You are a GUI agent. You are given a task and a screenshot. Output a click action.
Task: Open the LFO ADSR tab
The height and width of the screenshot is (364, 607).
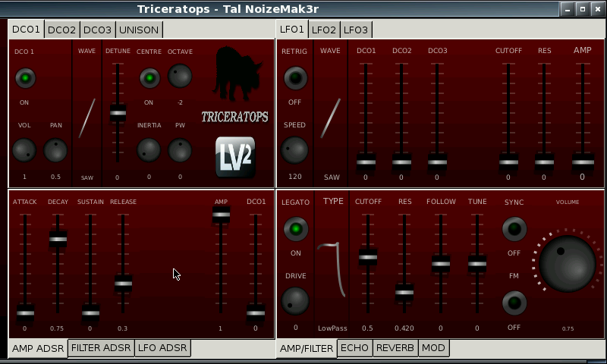162,348
